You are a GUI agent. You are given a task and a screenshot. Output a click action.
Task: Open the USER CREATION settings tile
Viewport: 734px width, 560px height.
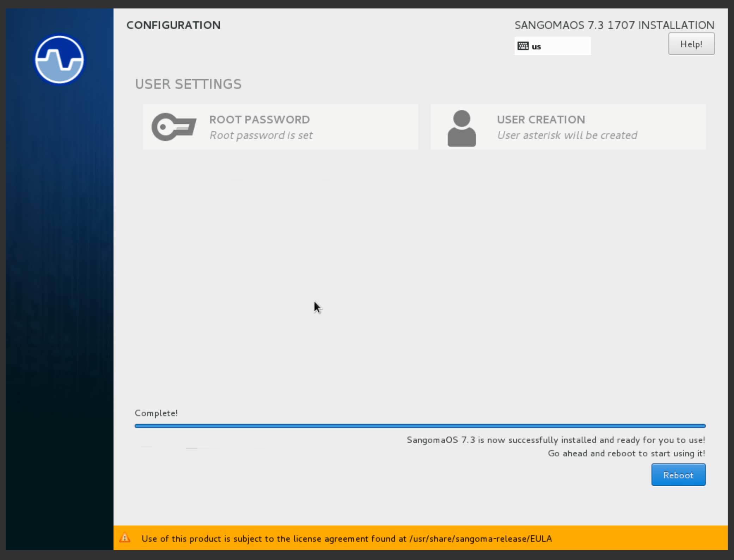pyautogui.click(x=568, y=127)
